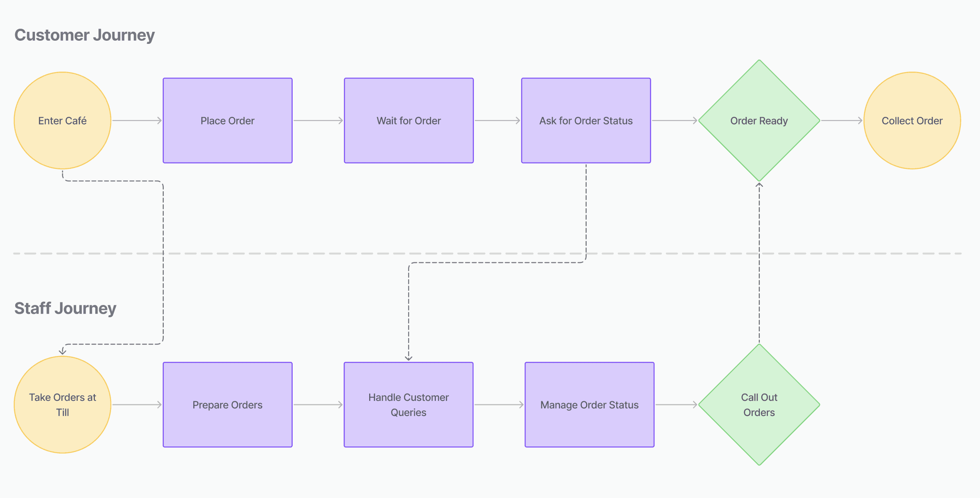
Task: Click the Collect Order circle
Action: pos(912,120)
